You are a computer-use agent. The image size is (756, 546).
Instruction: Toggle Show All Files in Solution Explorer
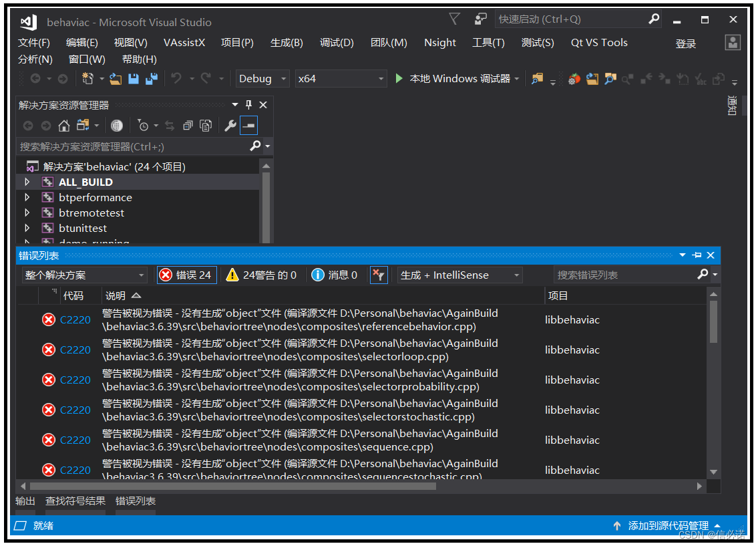[x=206, y=126]
